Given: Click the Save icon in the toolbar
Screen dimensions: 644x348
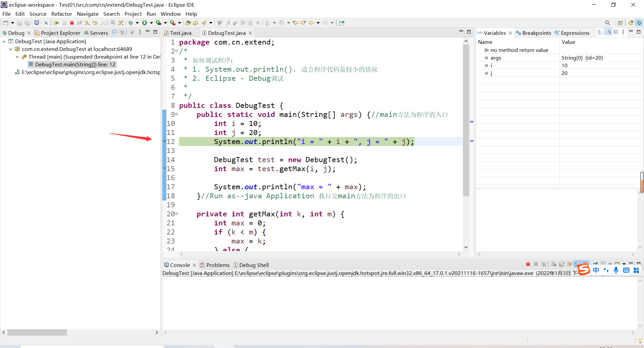Looking at the screenshot, I should click(x=19, y=22).
